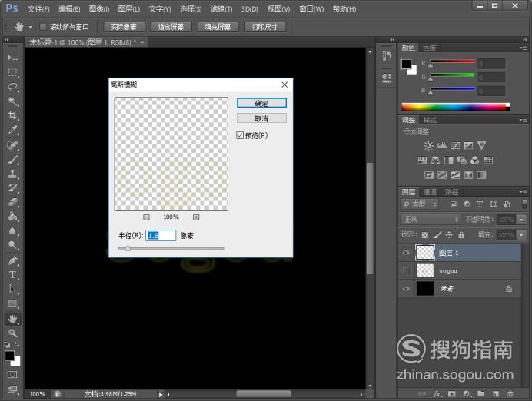
Task: Select the Healing Brush tool
Action: tap(12, 145)
